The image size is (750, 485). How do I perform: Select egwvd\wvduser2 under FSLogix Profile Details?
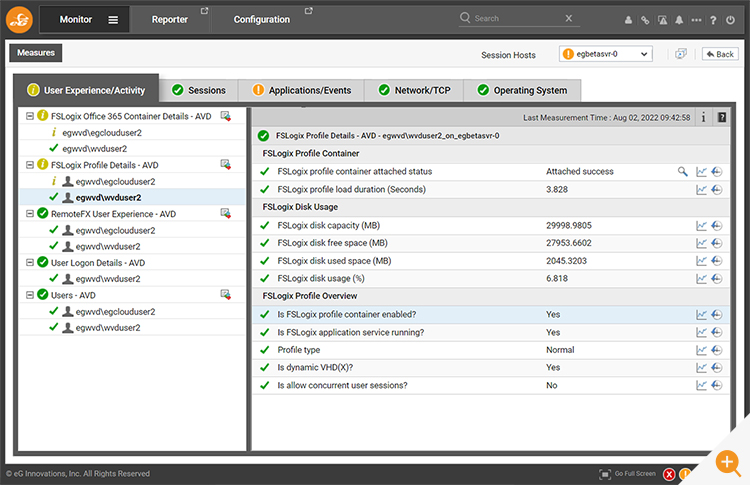click(108, 198)
